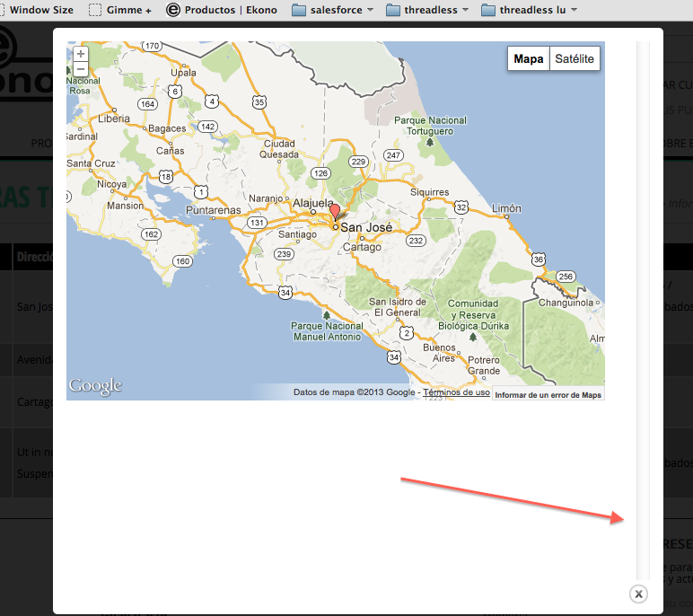Zoom out on the map with minus button

click(x=81, y=69)
